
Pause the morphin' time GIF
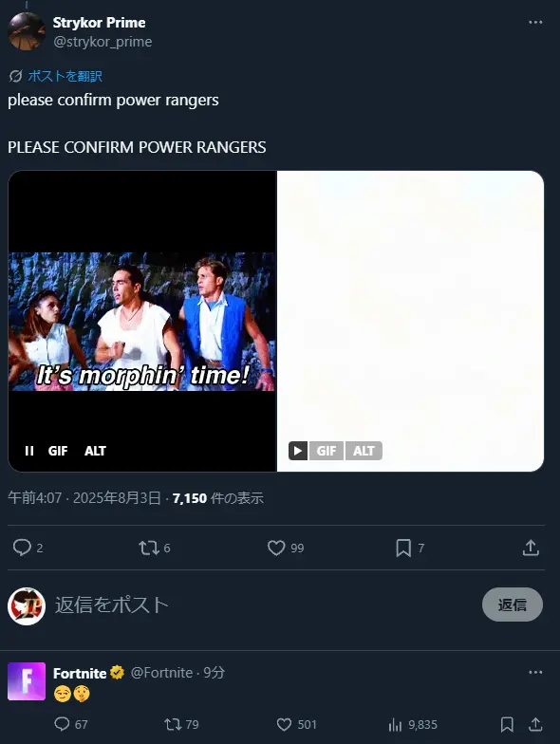tap(29, 451)
